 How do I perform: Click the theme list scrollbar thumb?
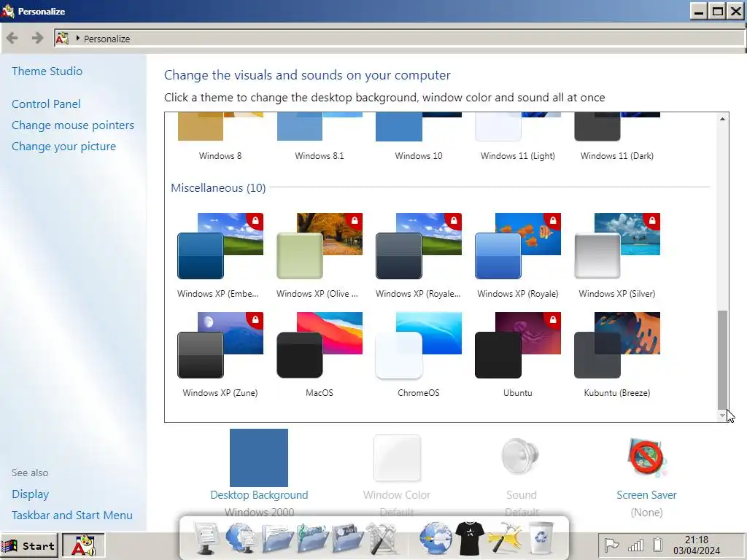722,359
